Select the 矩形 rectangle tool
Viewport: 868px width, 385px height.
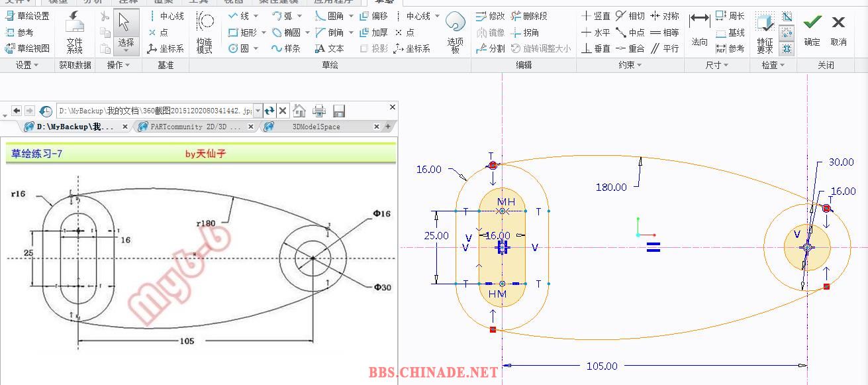(x=242, y=32)
